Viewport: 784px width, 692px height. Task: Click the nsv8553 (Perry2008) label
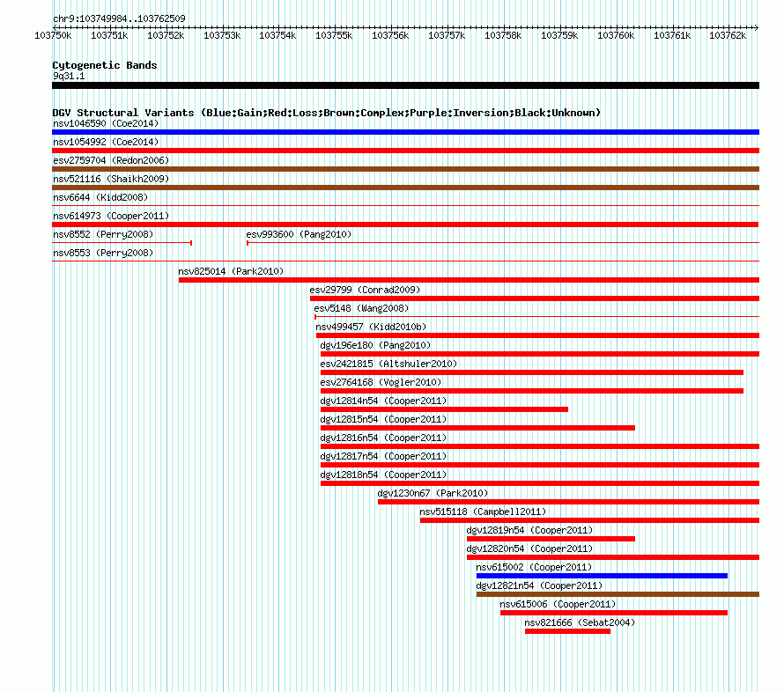pyautogui.click(x=103, y=253)
